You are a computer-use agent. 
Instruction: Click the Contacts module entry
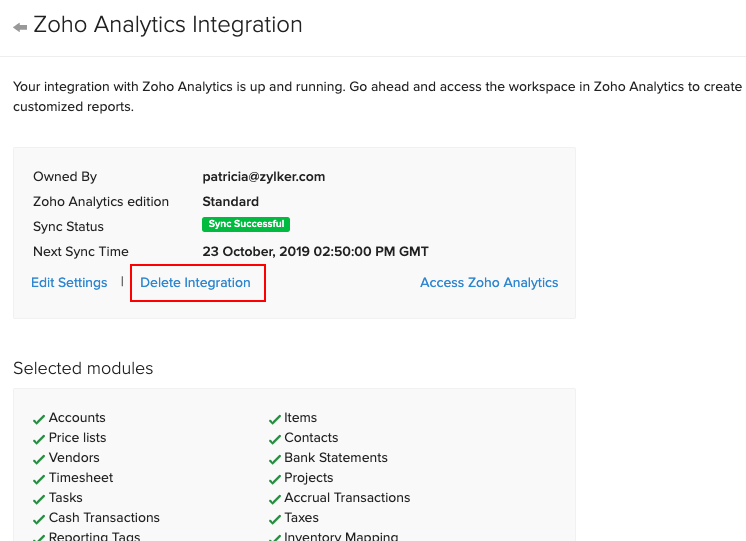click(x=311, y=437)
